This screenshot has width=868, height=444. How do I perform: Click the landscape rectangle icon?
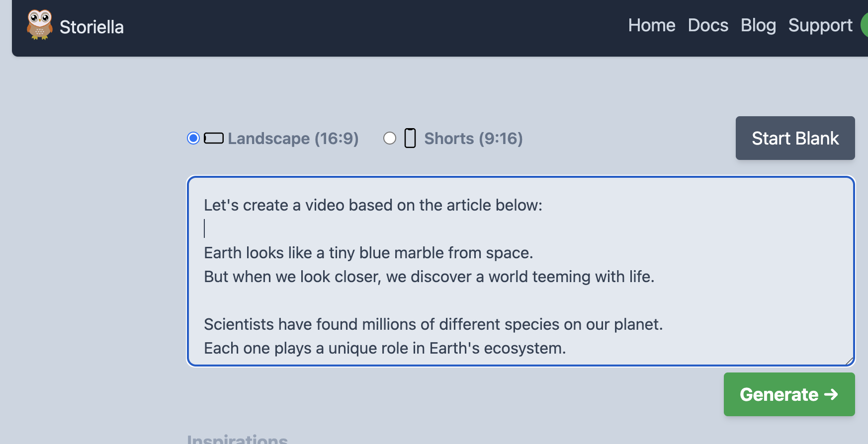214,138
